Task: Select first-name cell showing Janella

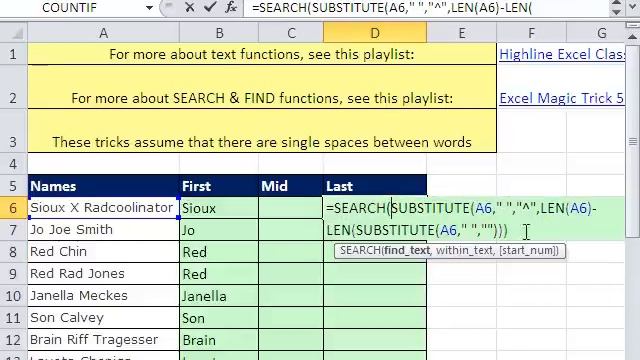Action: (x=219, y=296)
